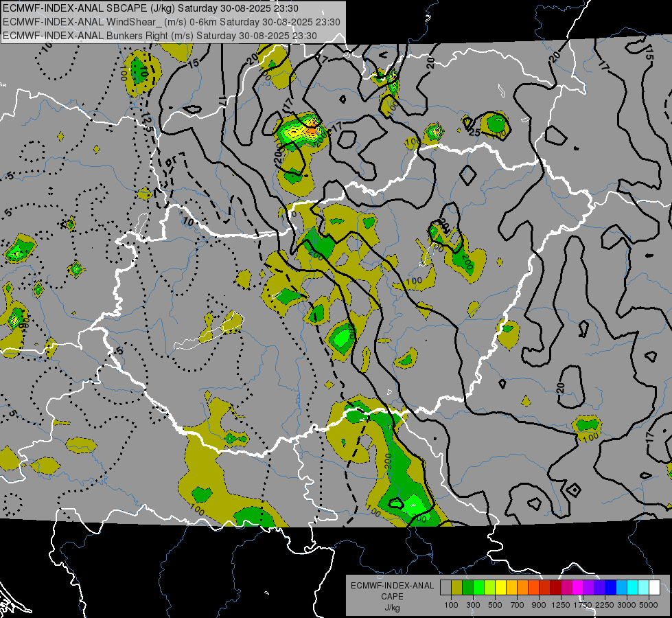Select the gray swatch below 100 in the legend
Image resolution: width=672 pixels, height=618 pixels.
pyautogui.click(x=445, y=588)
